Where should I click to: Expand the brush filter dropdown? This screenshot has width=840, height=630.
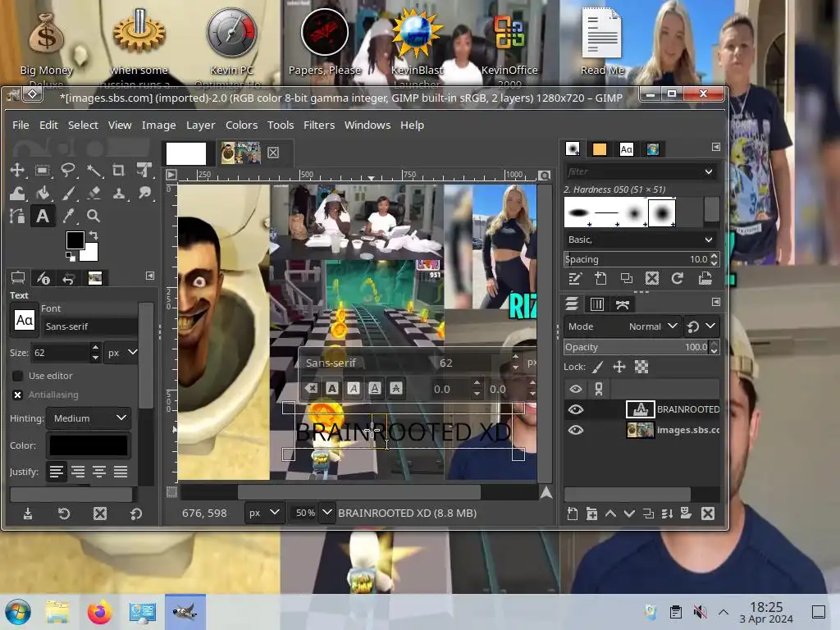click(709, 171)
